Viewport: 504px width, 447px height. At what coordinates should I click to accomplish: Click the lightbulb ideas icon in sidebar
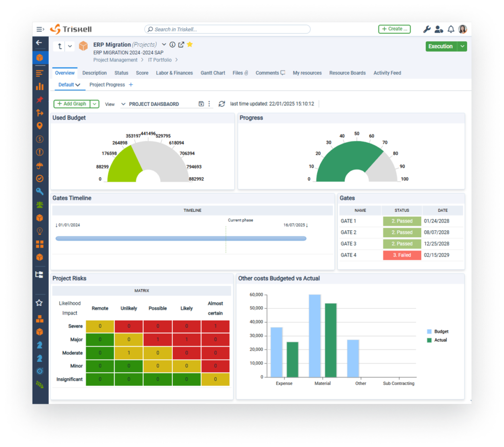[40, 231]
